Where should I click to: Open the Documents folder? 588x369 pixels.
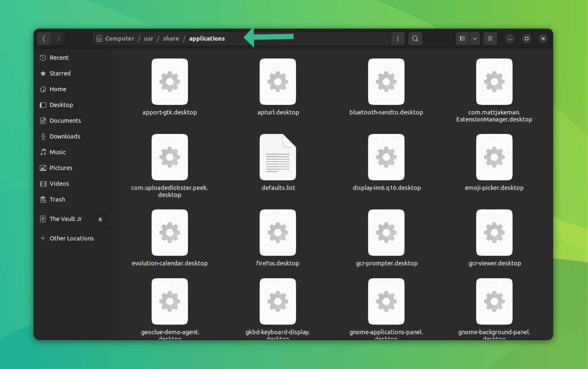click(x=65, y=120)
